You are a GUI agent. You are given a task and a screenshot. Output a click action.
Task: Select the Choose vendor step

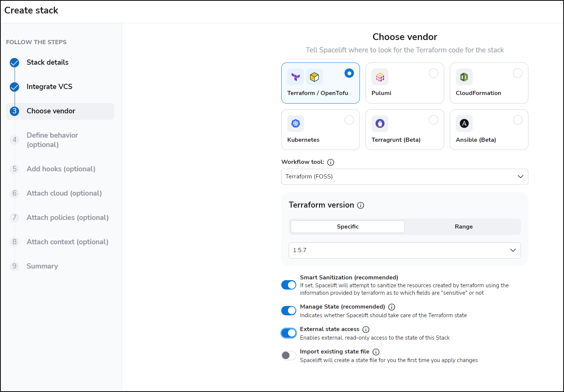click(60, 111)
